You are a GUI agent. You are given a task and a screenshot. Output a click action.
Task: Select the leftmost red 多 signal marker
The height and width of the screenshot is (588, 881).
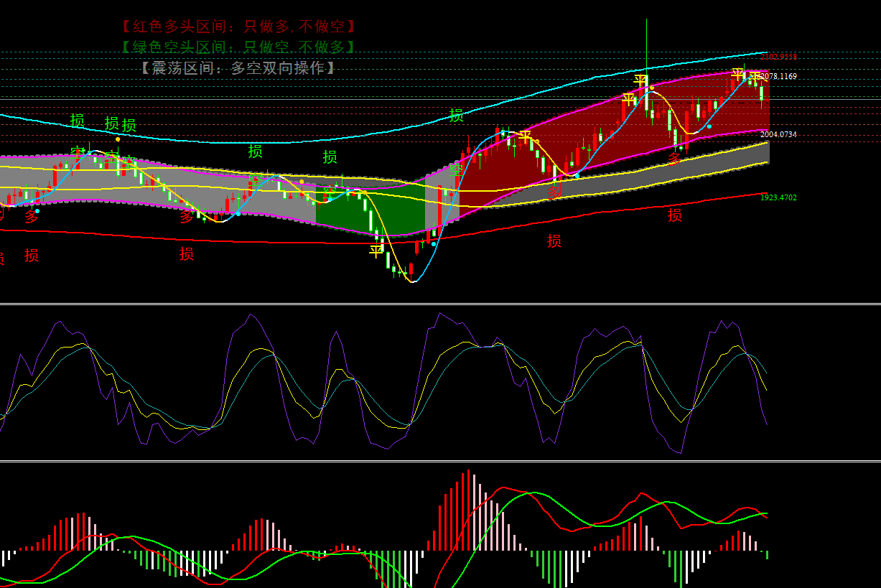tap(32, 217)
